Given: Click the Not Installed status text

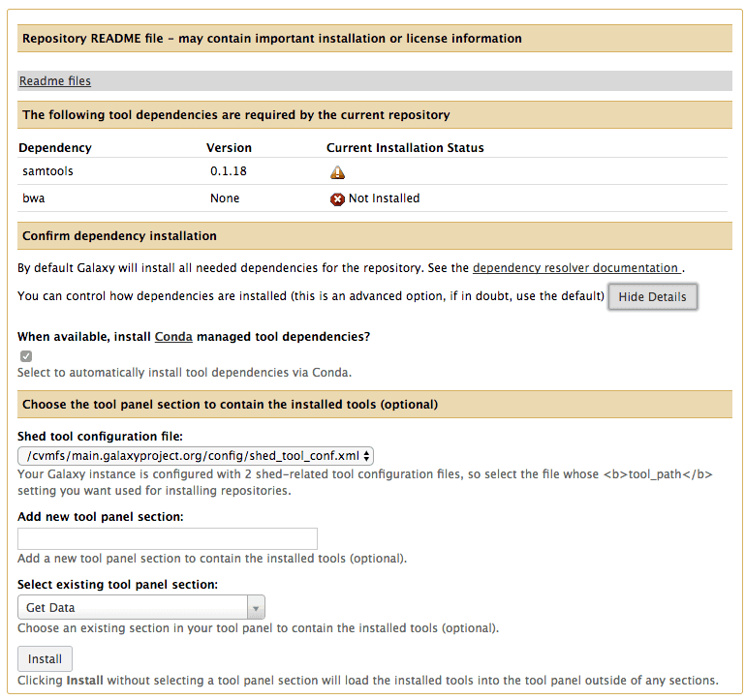Looking at the screenshot, I should (384, 198).
